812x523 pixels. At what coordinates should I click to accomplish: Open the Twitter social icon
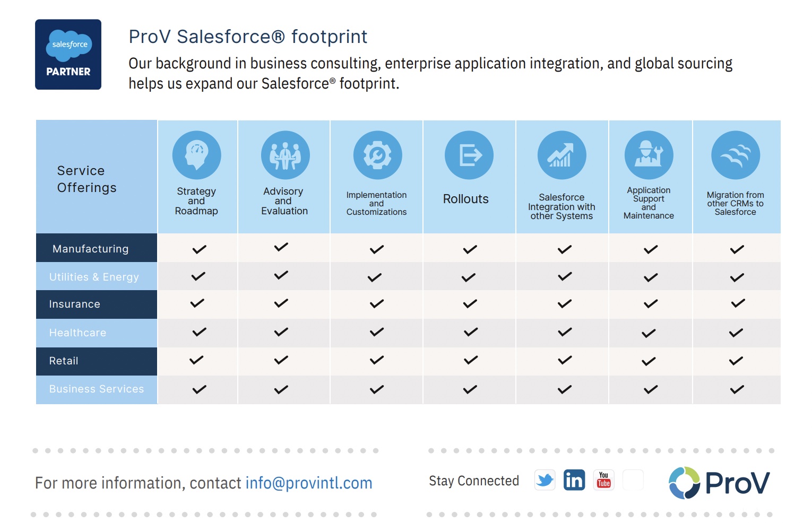545,480
